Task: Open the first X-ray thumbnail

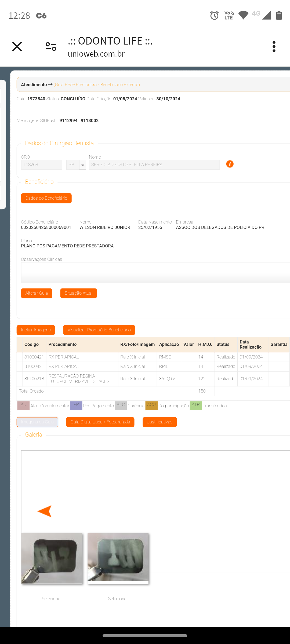Action: (52, 558)
